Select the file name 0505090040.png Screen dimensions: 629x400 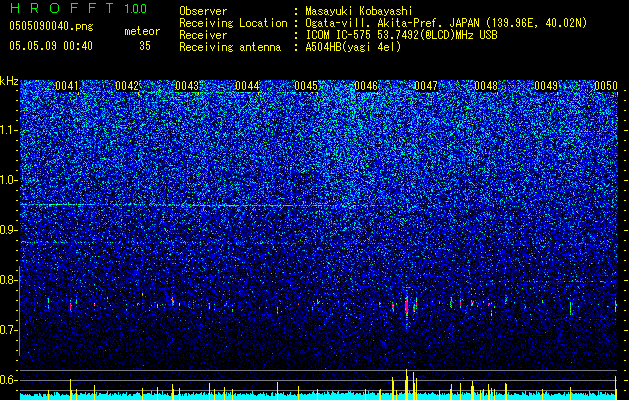51,26
